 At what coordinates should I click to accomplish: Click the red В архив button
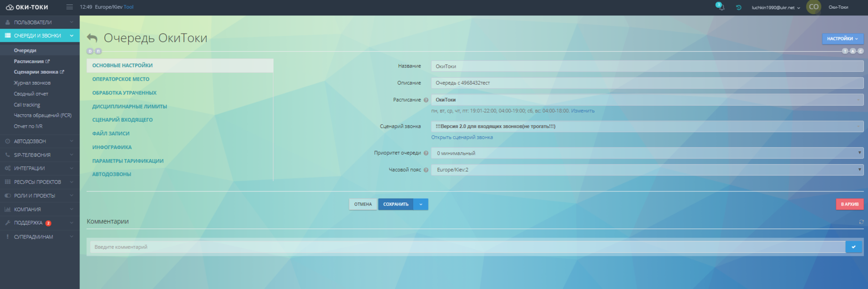tap(849, 204)
